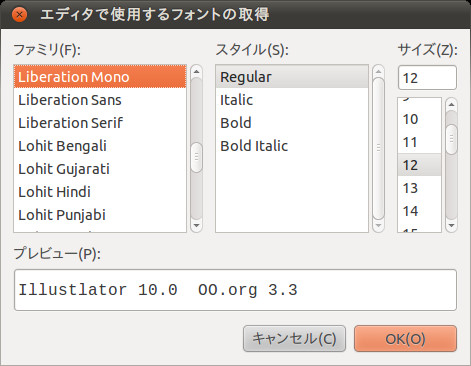This screenshot has height=366, width=471.
Task: Click the preview text field
Action: [x=235, y=290]
